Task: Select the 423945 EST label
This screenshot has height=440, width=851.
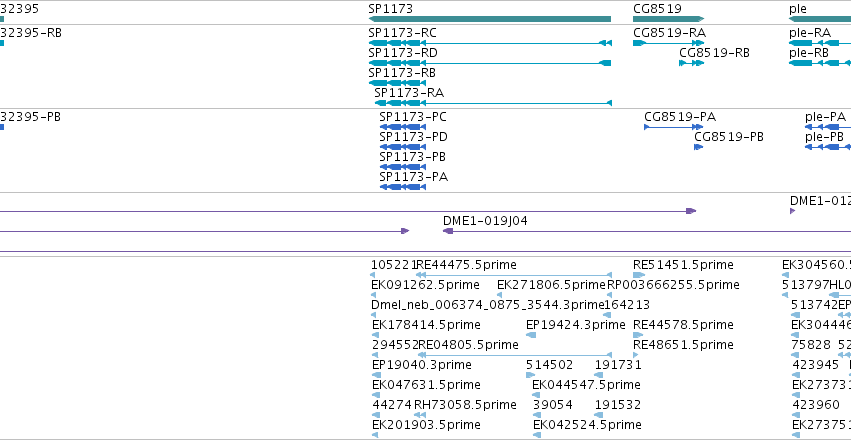Action: click(816, 365)
